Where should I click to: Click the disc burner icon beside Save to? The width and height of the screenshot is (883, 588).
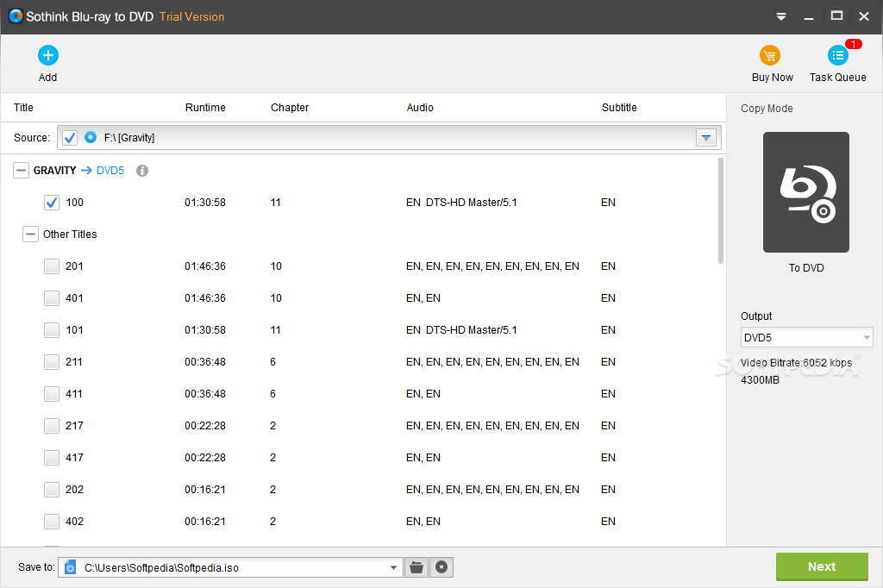click(441, 567)
